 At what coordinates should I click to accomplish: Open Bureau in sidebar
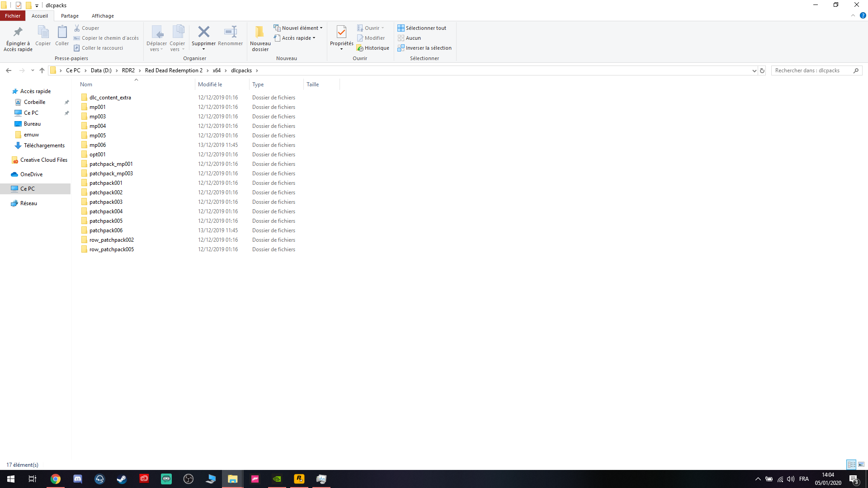[32, 124]
